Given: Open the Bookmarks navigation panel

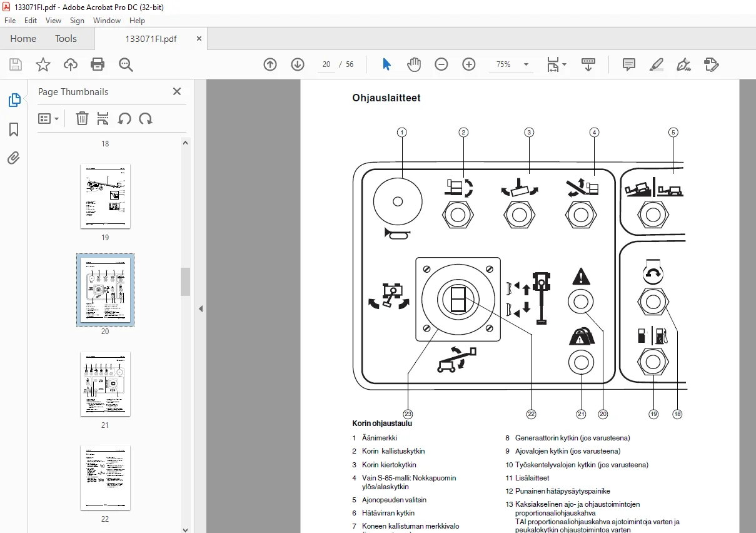Looking at the screenshot, I should point(14,129).
